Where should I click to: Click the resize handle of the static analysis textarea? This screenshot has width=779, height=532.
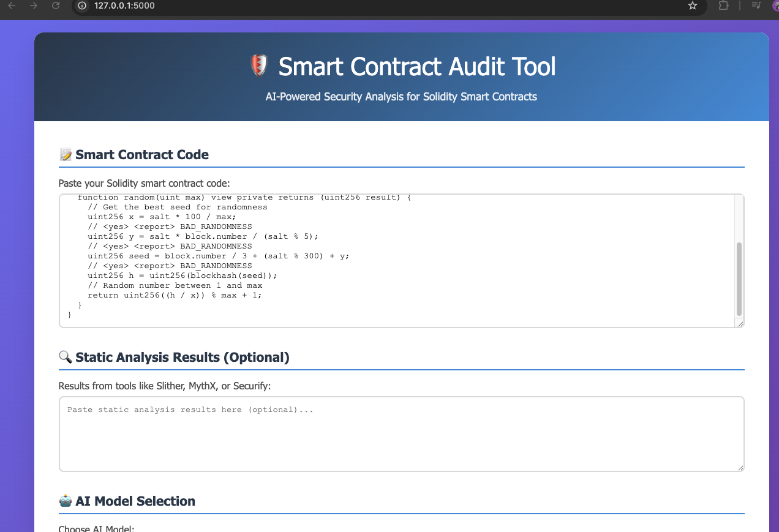coord(740,468)
